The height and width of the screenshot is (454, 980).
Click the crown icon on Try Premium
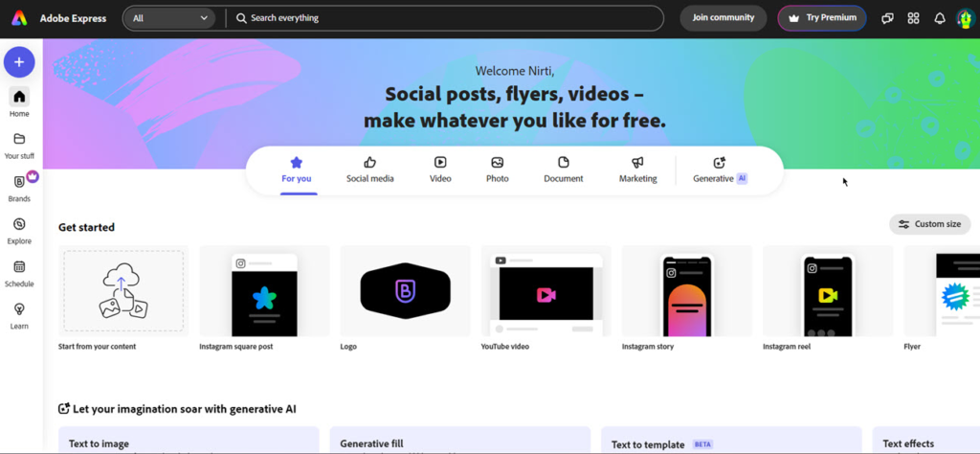tap(793, 18)
